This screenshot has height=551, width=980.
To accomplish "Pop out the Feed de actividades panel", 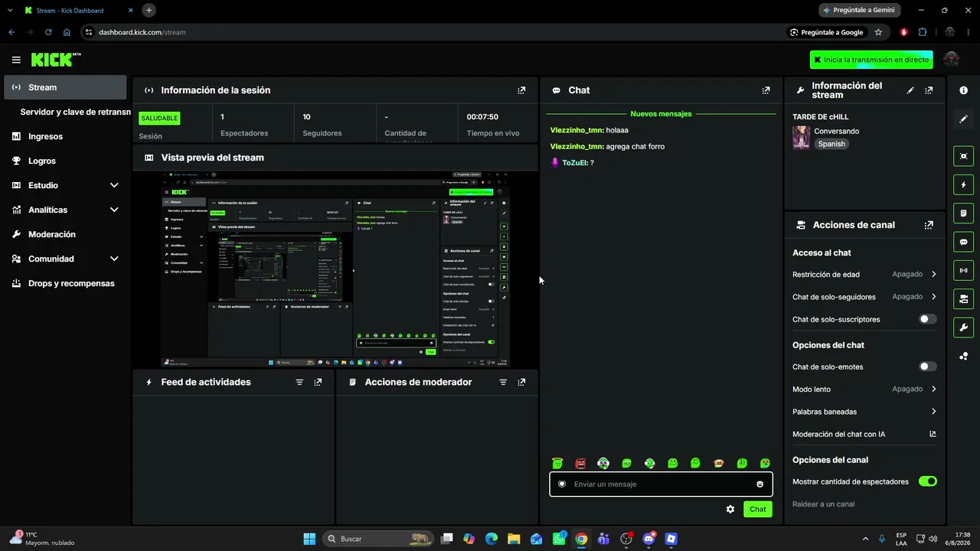I will tap(318, 382).
